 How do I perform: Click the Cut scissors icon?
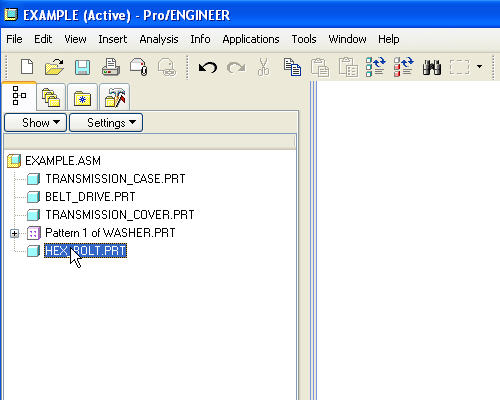click(x=263, y=67)
